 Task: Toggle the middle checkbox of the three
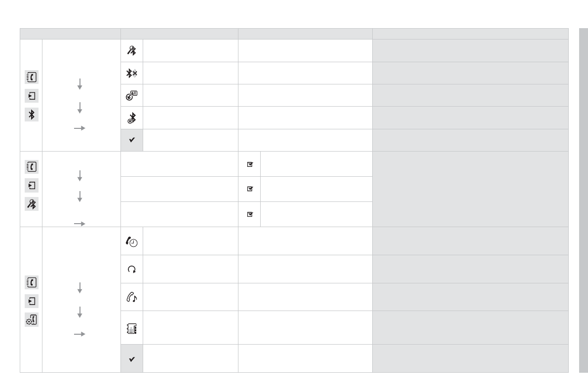(x=249, y=189)
